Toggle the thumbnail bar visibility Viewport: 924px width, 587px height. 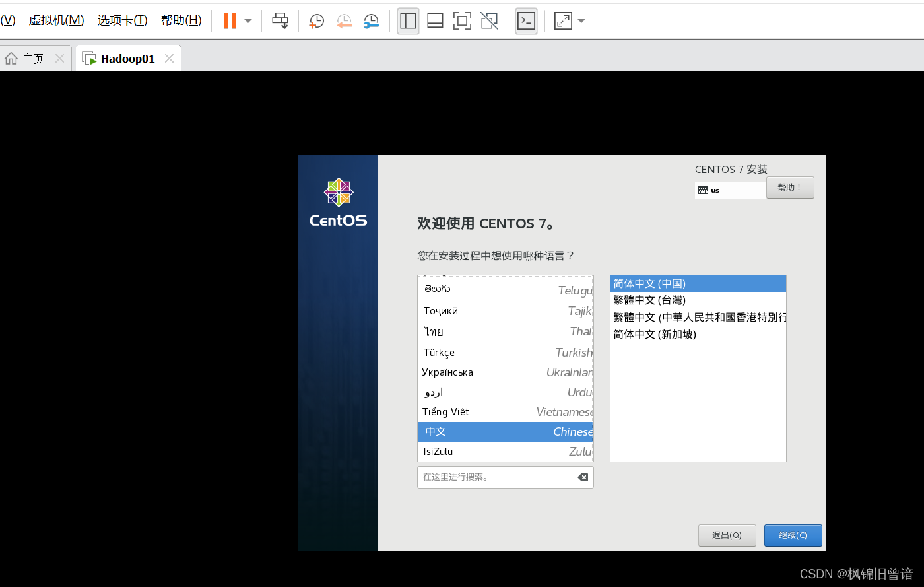(435, 20)
